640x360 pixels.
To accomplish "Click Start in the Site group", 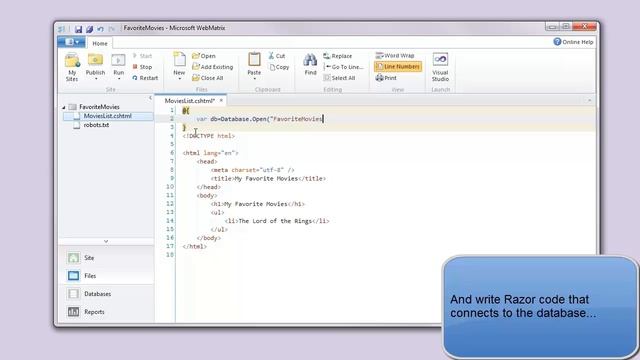I will tap(142, 56).
